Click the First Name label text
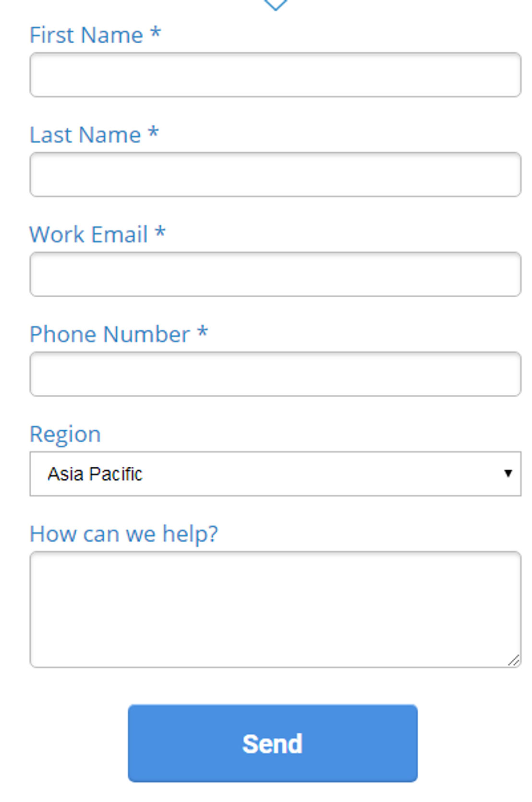The height and width of the screenshot is (802, 532). 86,35
